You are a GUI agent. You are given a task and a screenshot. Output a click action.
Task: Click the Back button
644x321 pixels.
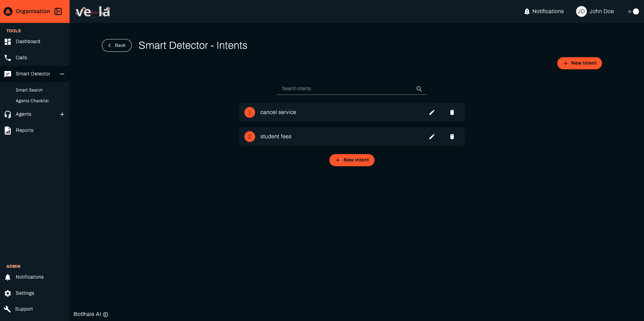pyautogui.click(x=117, y=45)
